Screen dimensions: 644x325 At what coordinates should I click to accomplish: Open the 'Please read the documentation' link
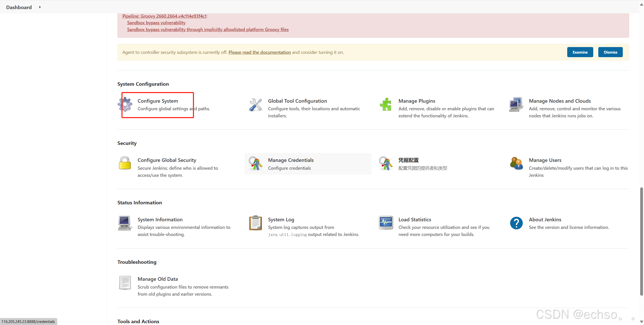[260, 52]
